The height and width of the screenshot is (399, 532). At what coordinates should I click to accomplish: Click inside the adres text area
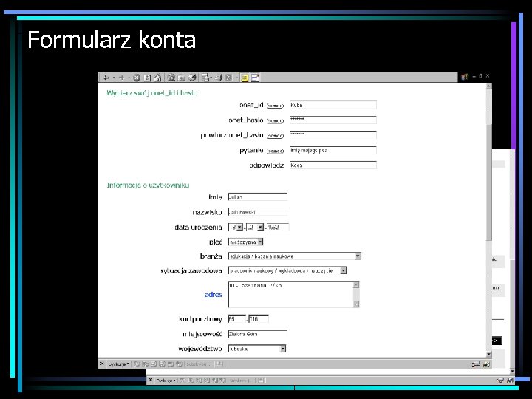pyautogui.click(x=290, y=295)
